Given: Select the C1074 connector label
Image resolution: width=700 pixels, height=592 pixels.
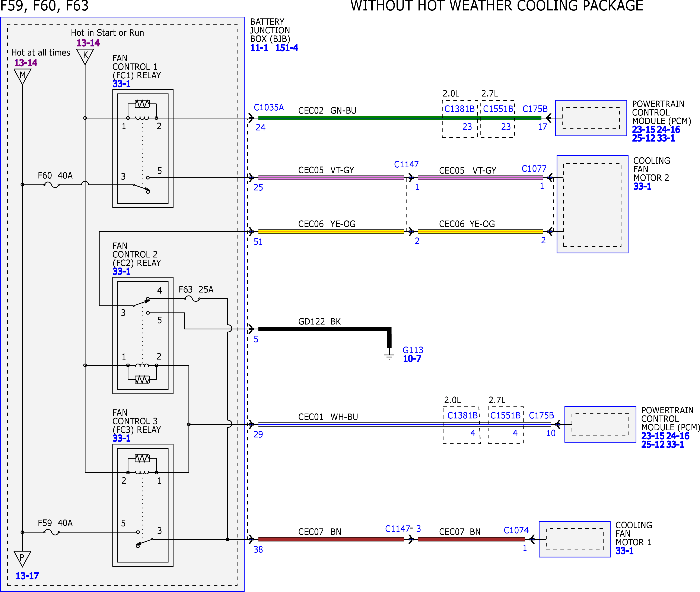Looking at the screenshot, I should pyautogui.click(x=516, y=530).
